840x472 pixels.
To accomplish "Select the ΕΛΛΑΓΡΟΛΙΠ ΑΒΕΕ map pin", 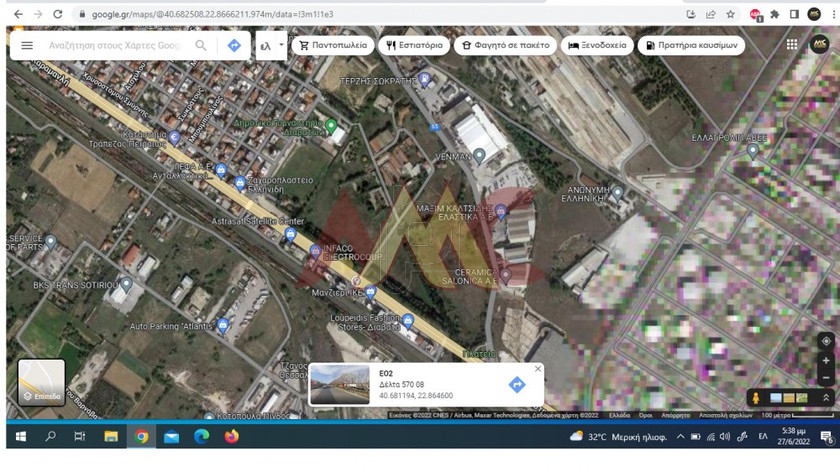I will pyautogui.click(x=753, y=151).
